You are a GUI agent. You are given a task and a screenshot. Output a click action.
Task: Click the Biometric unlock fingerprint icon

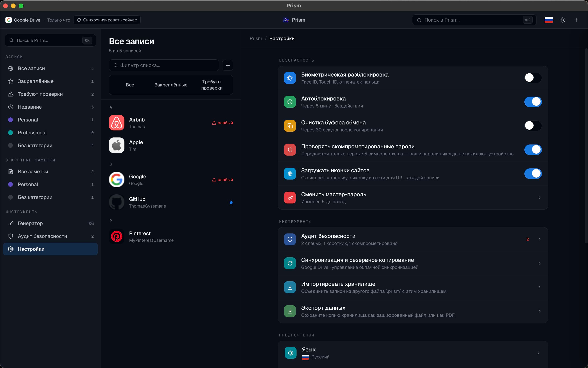(x=290, y=78)
